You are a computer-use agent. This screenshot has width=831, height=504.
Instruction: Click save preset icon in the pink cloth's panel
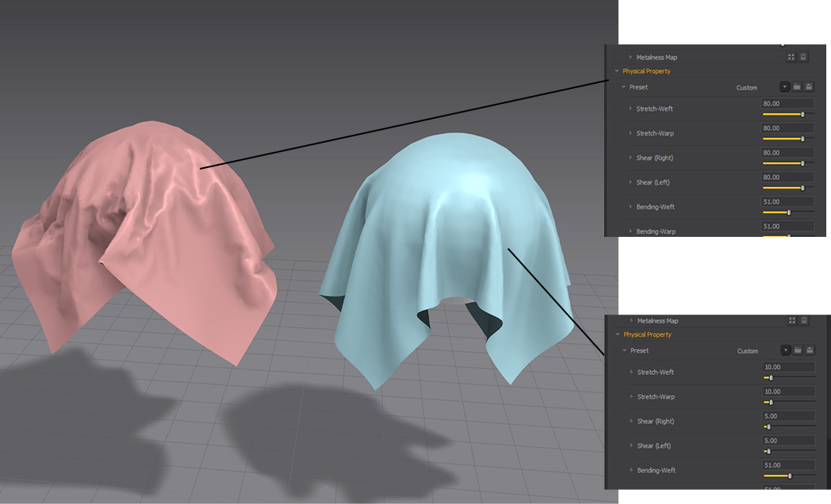coord(809,87)
